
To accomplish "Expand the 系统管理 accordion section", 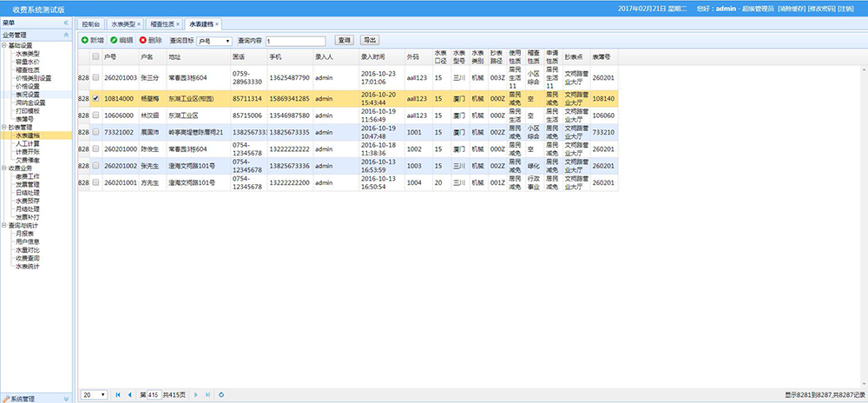I will tap(67, 399).
